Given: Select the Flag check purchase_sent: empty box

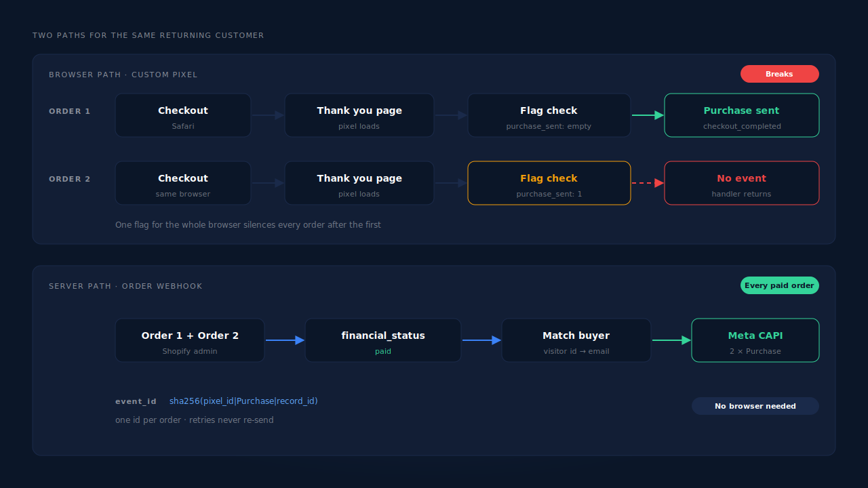Looking at the screenshot, I should pyautogui.click(x=549, y=115).
